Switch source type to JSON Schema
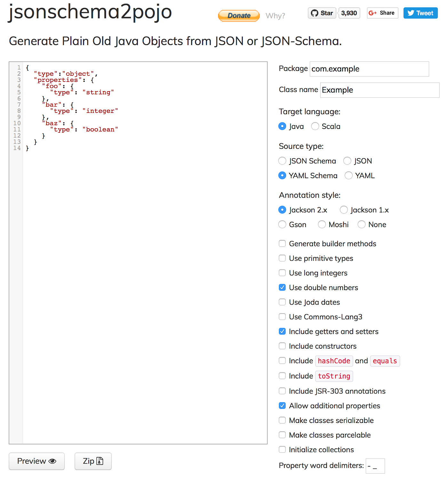Image resolution: width=448 pixels, height=479 pixels. (x=282, y=161)
